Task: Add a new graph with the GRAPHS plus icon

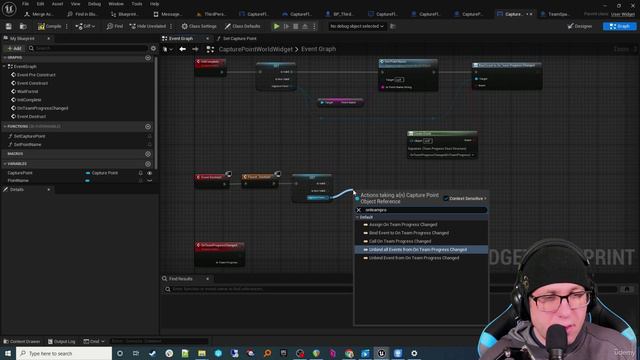Action: [148, 58]
